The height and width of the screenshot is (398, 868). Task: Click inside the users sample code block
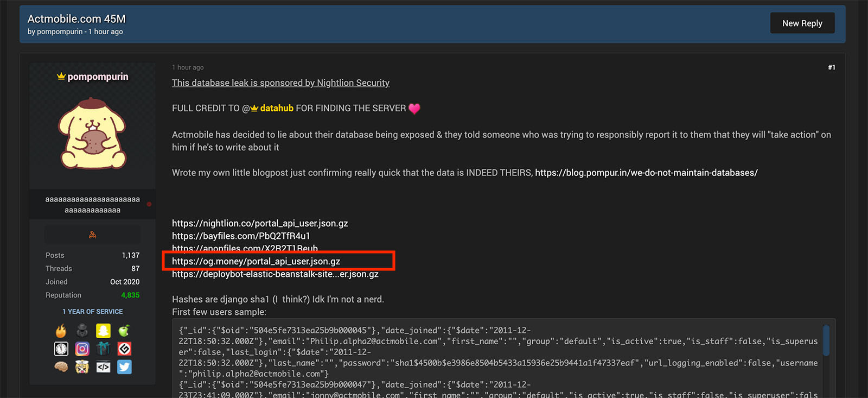[503, 358]
